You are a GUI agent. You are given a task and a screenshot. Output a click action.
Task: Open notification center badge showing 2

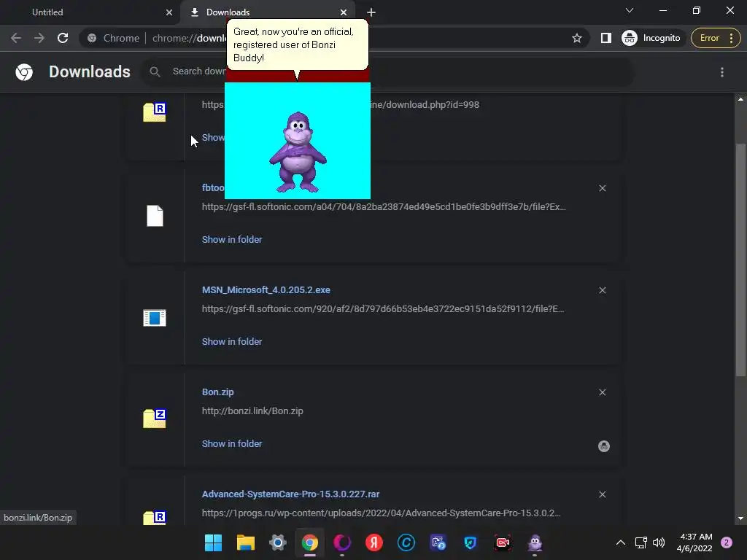727,542
